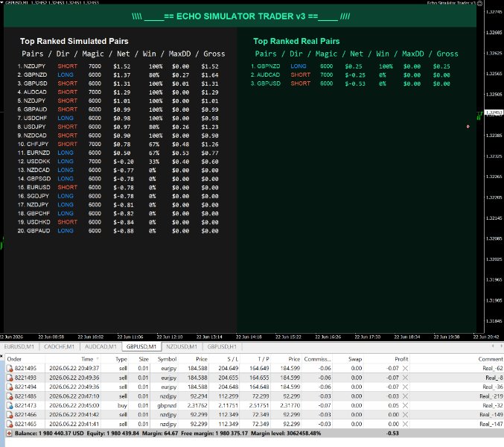This screenshot has width=504, height=447.
Task: Open the NZDUSD,M1 chart tab
Action: [182, 346]
